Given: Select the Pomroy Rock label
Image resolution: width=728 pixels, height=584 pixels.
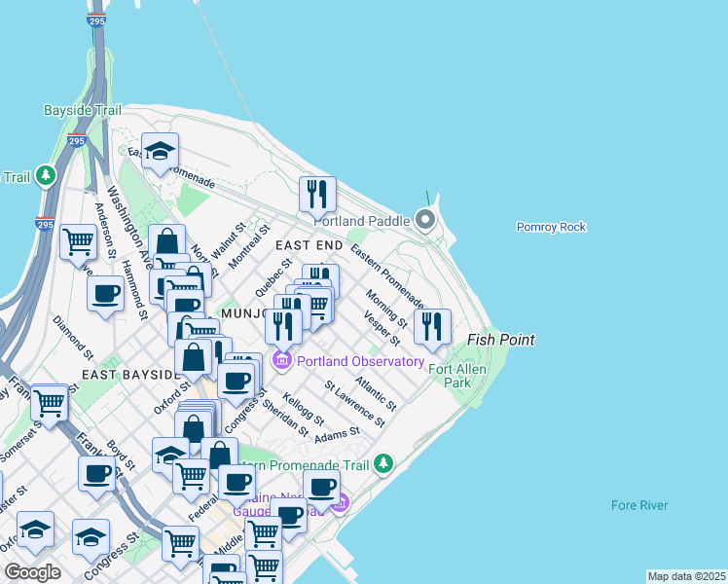Looking at the screenshot, I should (551, 227).
